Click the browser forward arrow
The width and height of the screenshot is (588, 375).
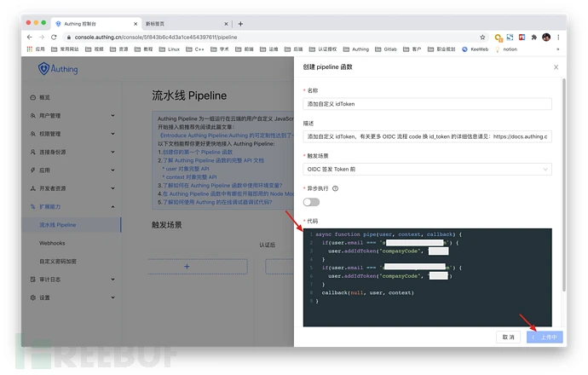42,37
